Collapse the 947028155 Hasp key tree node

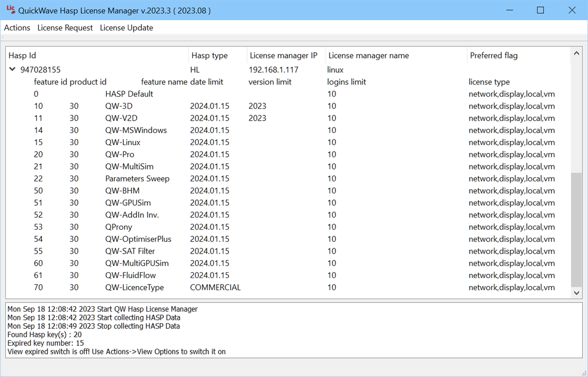(12, 70)
